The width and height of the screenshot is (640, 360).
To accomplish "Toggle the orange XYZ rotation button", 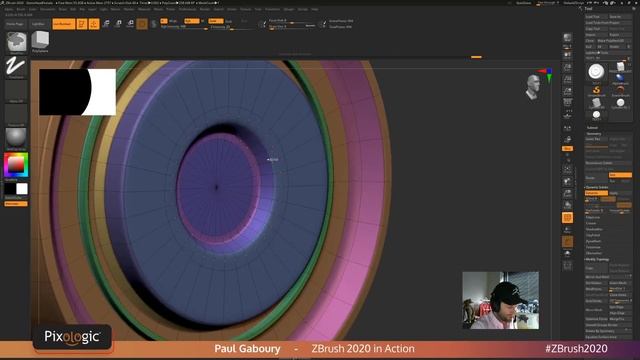I will [567, 149].
